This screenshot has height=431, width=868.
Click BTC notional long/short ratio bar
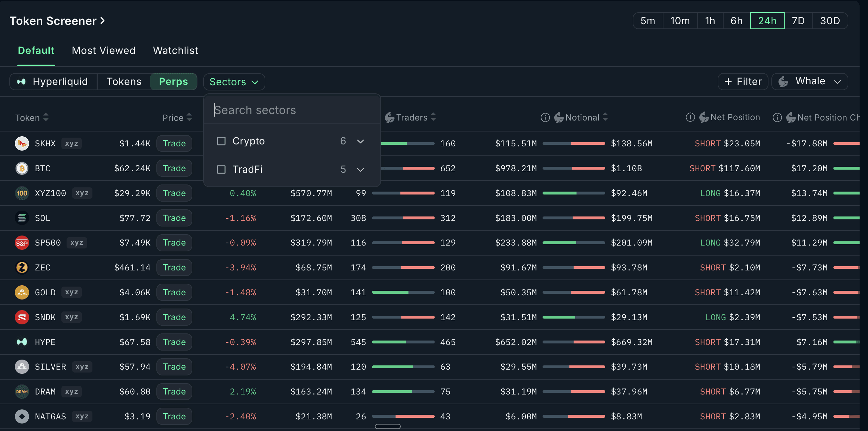[574, 168]
